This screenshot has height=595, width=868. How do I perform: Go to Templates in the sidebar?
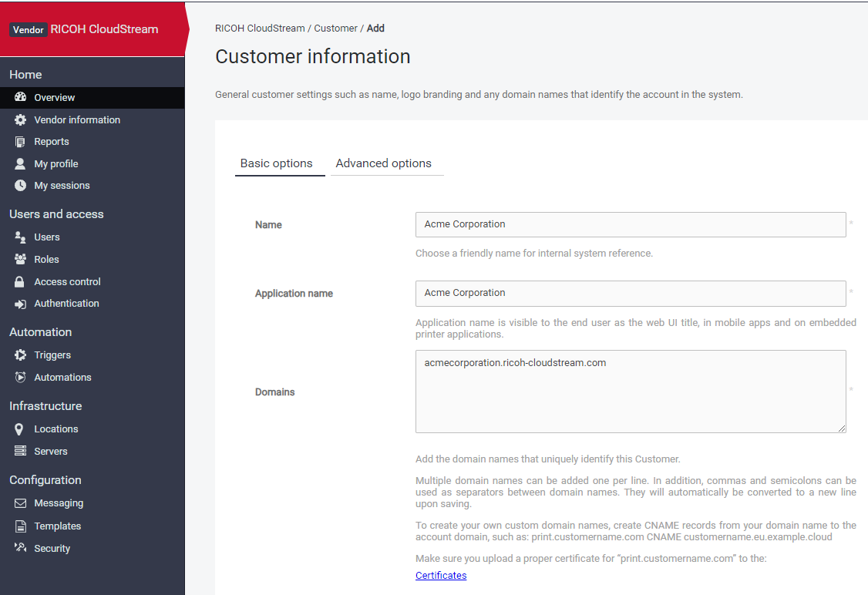58,526
